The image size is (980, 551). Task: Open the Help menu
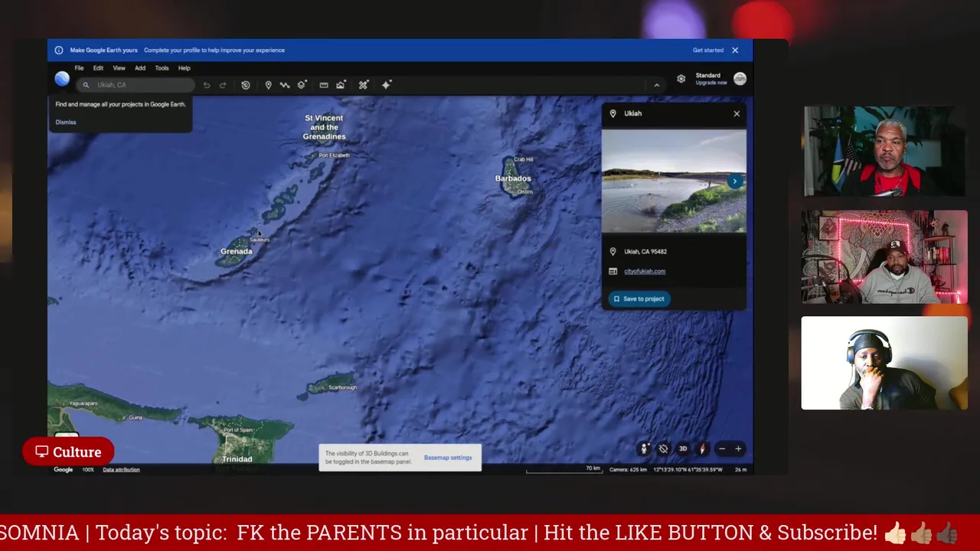click(x=184, y=68)
